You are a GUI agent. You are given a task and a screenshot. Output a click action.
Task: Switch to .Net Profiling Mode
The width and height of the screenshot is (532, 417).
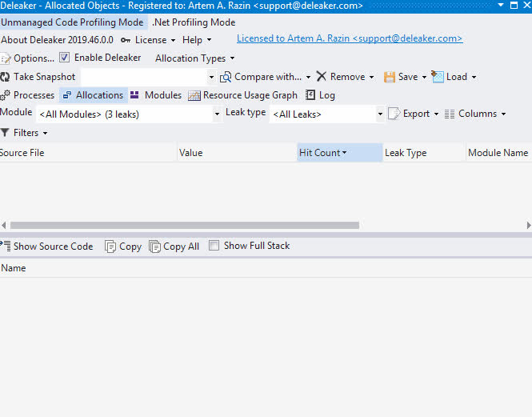(194, 22)
